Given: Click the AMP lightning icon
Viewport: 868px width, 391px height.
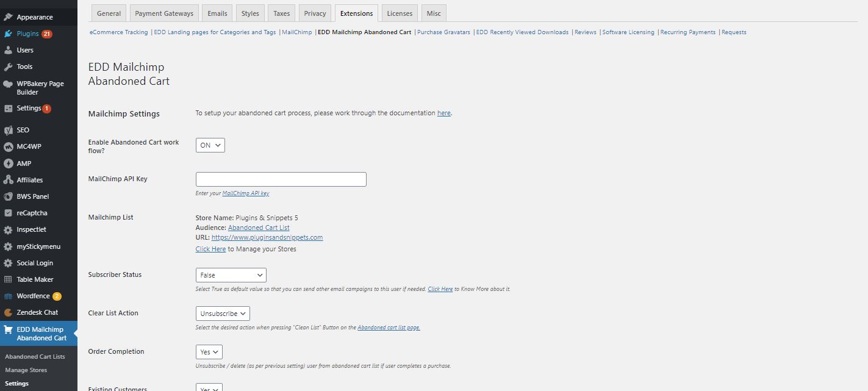Looking at the screenshot, I should click(x=8, y=163).
